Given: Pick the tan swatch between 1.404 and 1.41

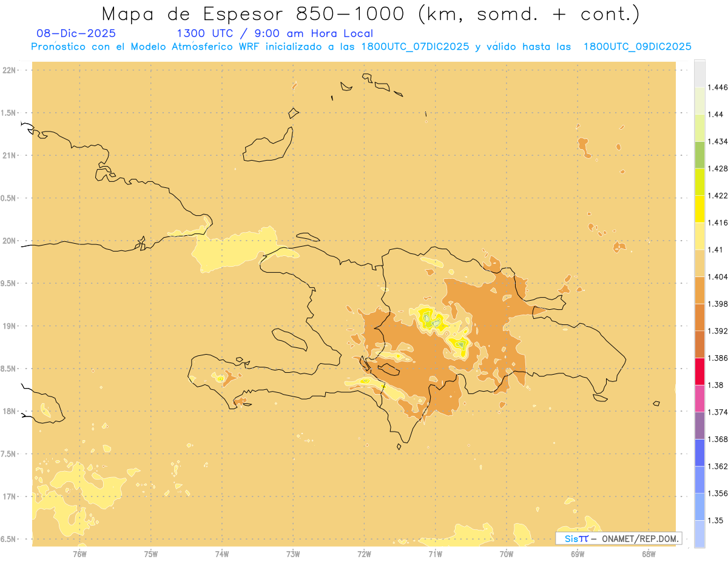Looking at the screenshot, I should click(699, 263).
